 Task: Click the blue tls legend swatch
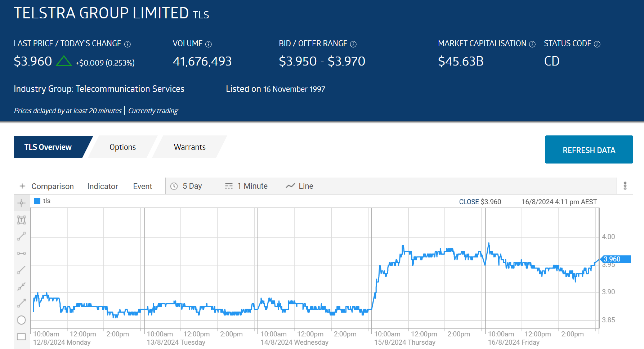(37, 201)
